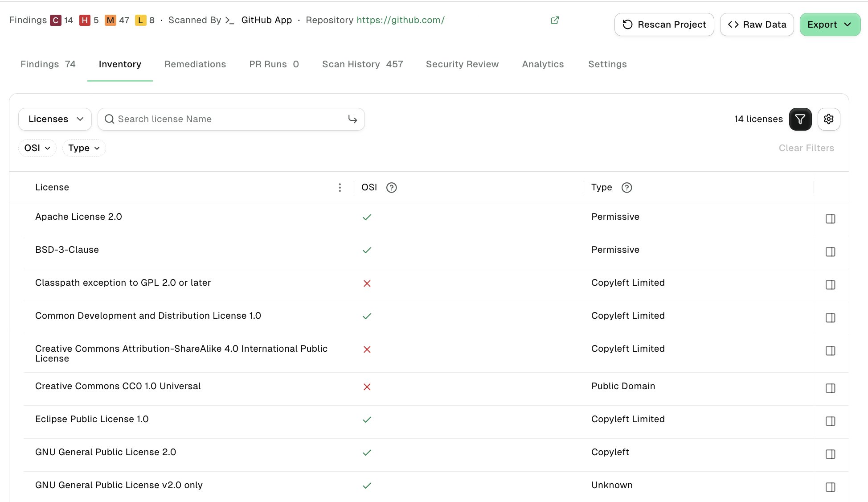Click the Type column header
The height and width of the screenshot is (502, 868).
pos(602,187)
